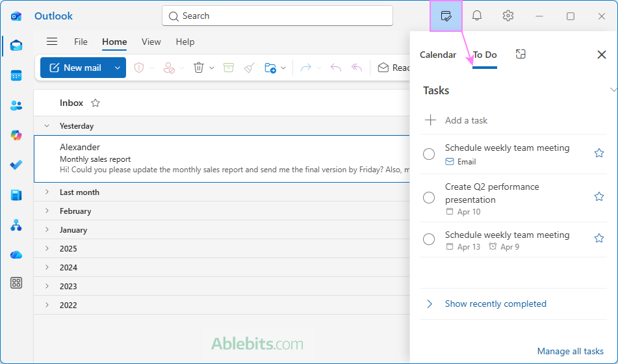Toggle the hamburger navigation pane button
618x364 pixels.
click(52, 42)
